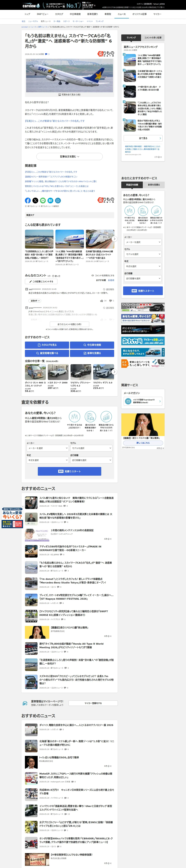Click the blue 新車を見積る button

click(x=92, y=353)
